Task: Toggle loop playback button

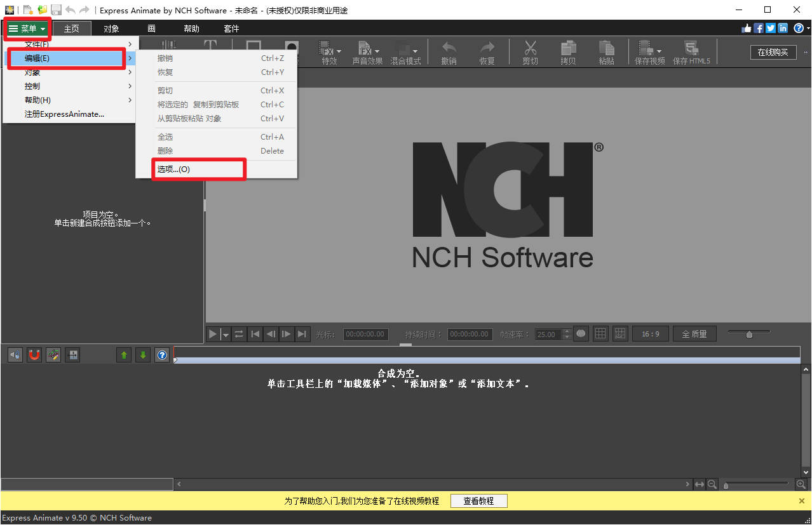Action: pos(239,334)
